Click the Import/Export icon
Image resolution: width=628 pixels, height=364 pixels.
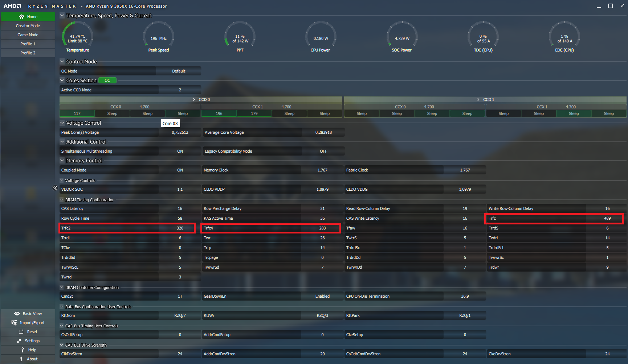[14, 323]
